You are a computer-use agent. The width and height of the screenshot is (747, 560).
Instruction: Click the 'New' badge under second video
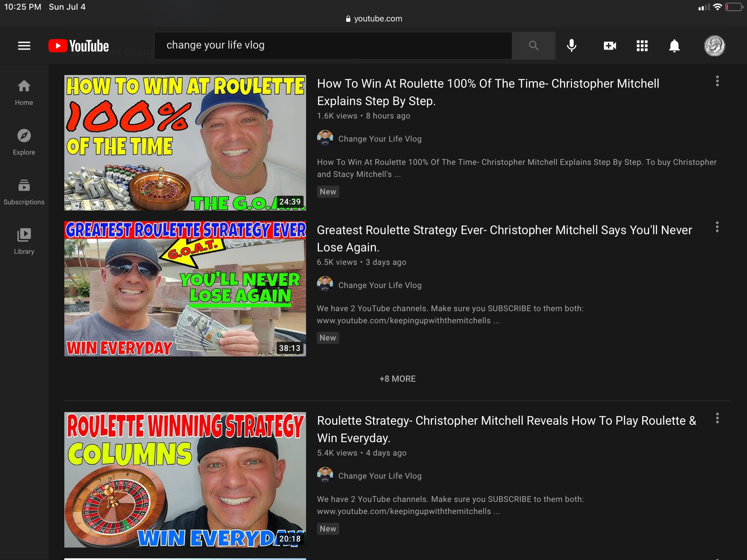pos(328,338)
